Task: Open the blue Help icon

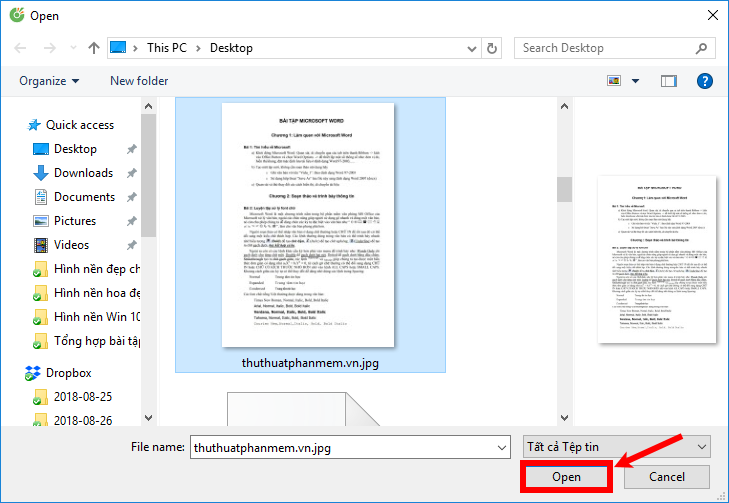Action: point(704,81)
